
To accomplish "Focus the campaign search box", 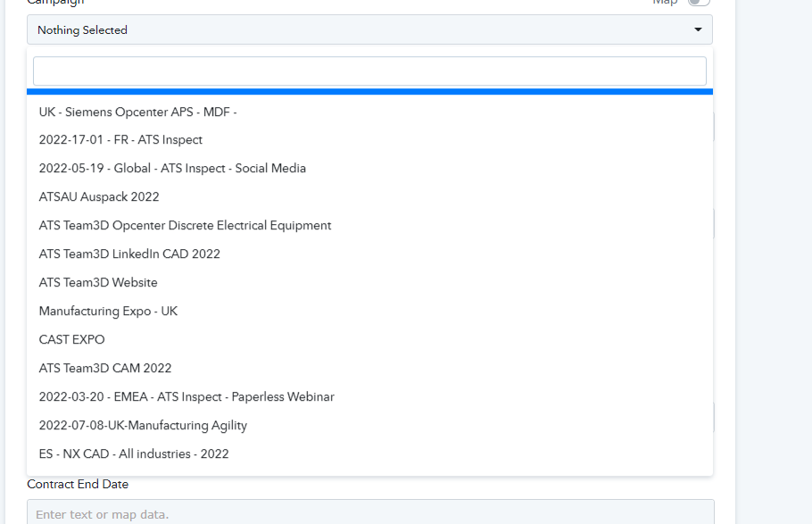I will 369,71.
